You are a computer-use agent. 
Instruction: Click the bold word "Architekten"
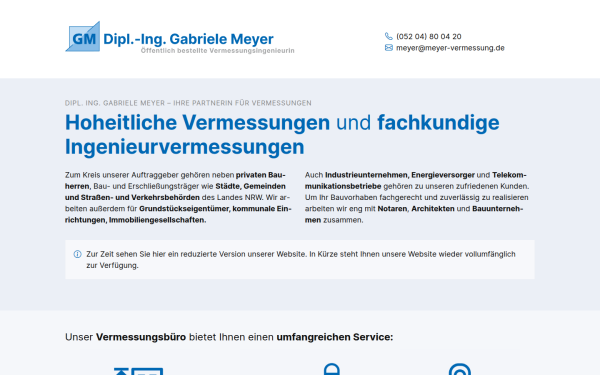coord(433,209)
